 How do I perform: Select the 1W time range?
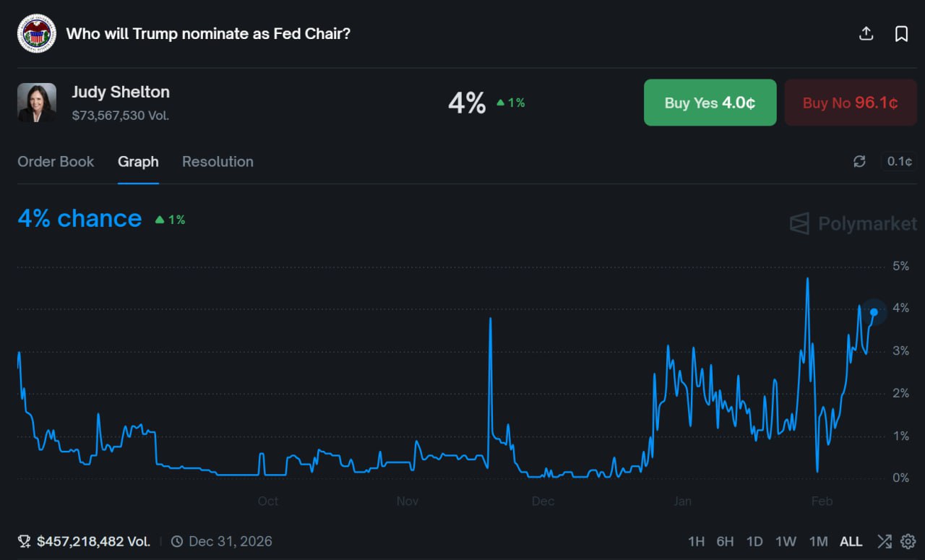coord(786,541)
